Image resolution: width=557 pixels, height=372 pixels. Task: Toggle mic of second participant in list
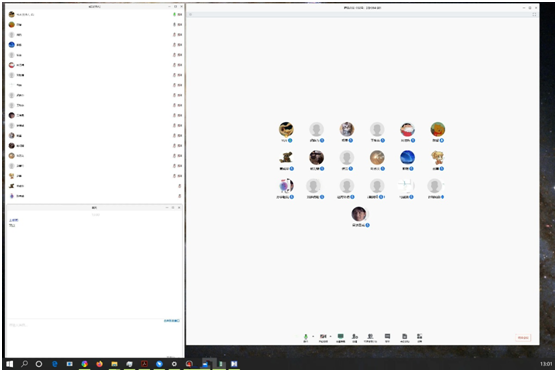tap(174, 25)
